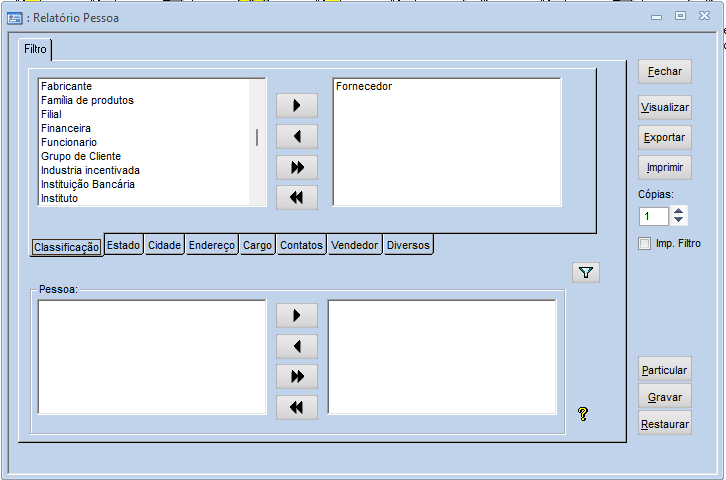Select Funcionario in the classification list
The image size is (726, 480).
[x=69, y=142]
